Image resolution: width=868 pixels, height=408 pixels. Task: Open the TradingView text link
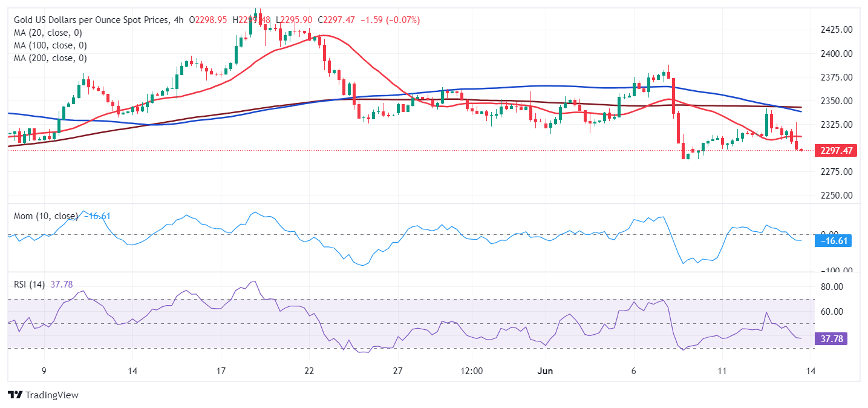point(51,395)
